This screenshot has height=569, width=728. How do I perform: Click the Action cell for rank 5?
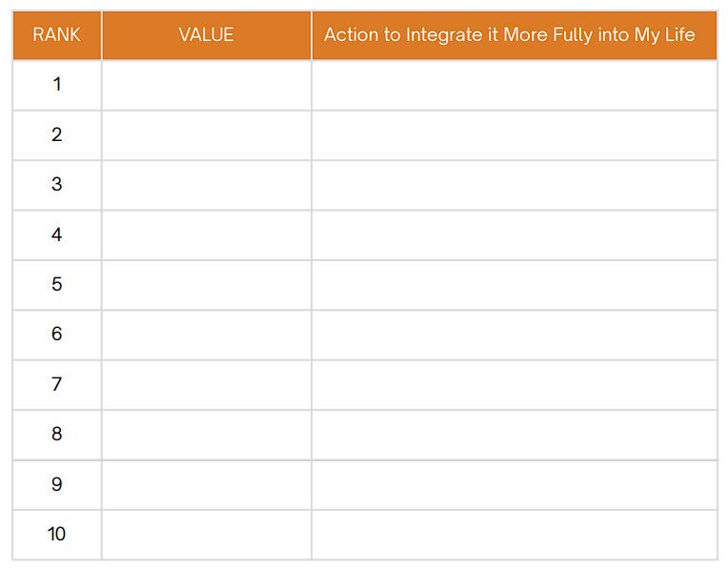[x=515, y=285]
